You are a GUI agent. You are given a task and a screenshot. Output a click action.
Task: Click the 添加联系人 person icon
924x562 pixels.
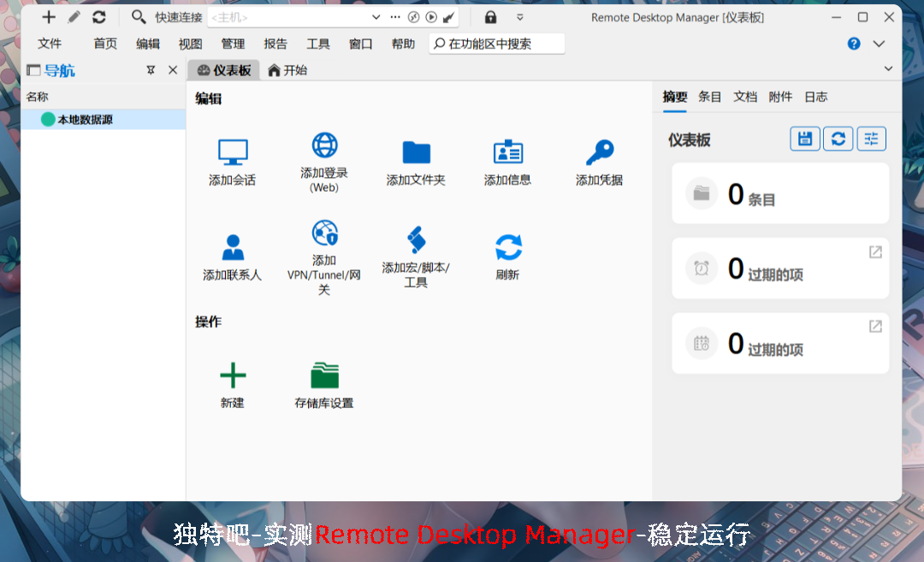pyautogui.click(x=233, y=247)
